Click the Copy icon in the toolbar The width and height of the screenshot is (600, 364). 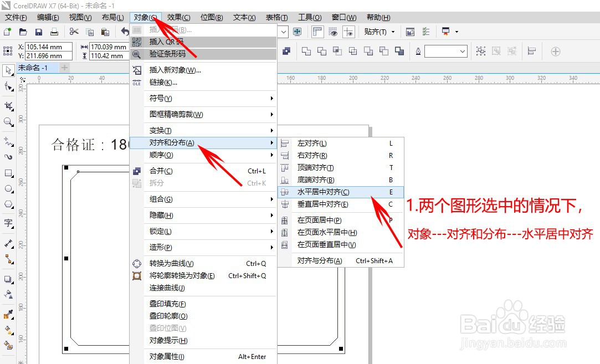click(90, 32)
